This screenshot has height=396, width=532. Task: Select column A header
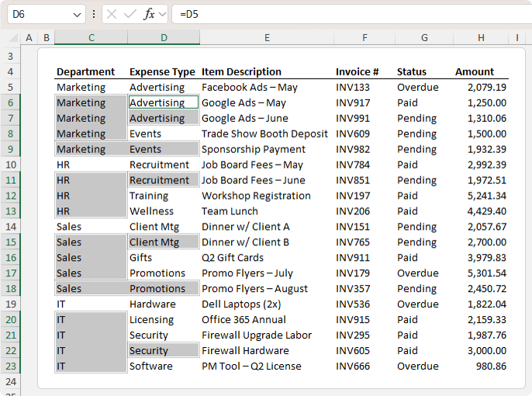[x=29, y=37]
